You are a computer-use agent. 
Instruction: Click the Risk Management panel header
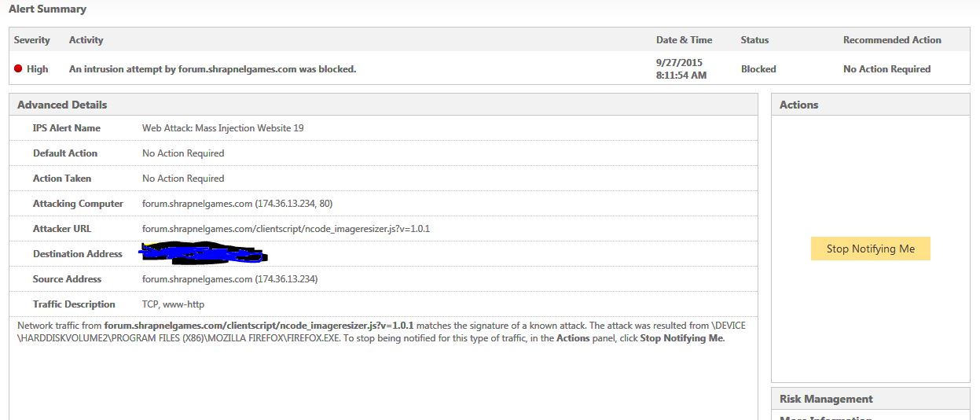tap(826, 399)
